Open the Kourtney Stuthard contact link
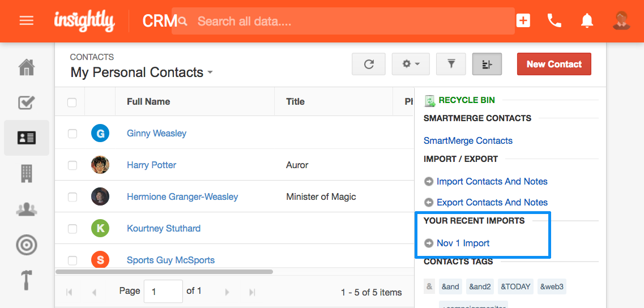This screenshot has width=644, height=308. pyautogui.click(x=164, y=228)
